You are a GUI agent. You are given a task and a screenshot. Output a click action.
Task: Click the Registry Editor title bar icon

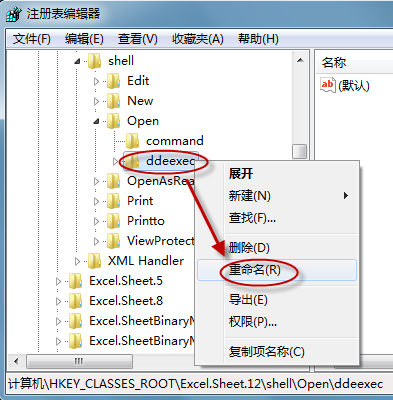[14, 15]
